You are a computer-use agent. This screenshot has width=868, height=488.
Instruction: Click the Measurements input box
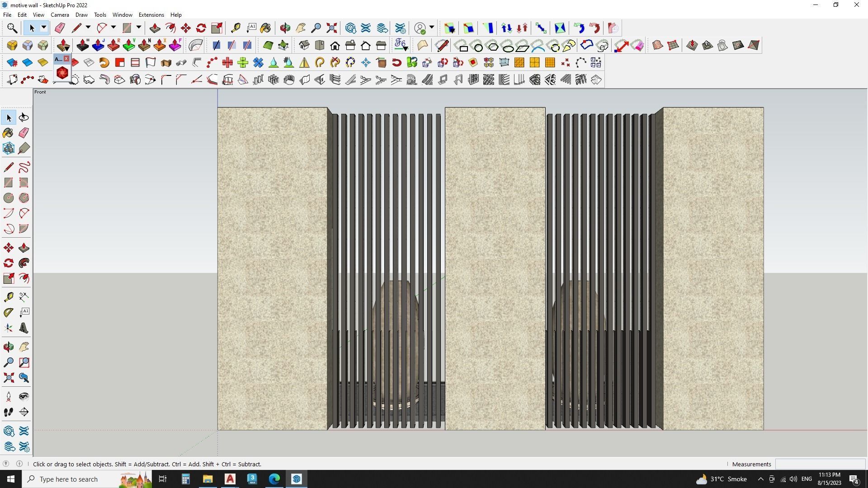[820, 464]
